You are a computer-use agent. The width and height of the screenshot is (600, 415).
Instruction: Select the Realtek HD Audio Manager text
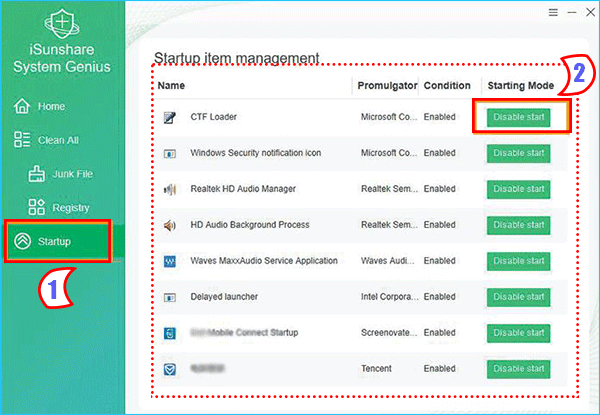pos(243,189)
